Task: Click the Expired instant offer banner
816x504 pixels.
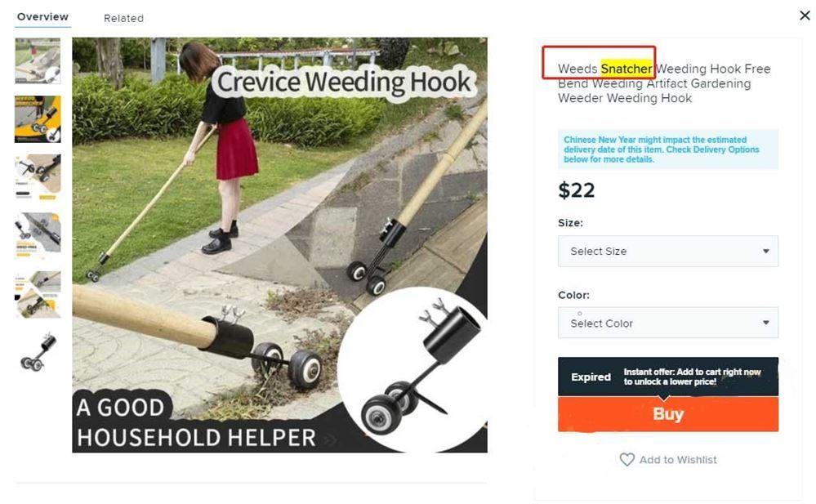Action: click(x=668, y=377)
